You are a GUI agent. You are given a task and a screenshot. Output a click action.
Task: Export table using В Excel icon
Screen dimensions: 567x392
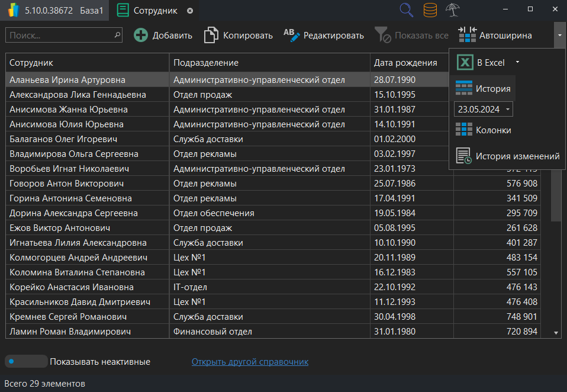point(465,62)
